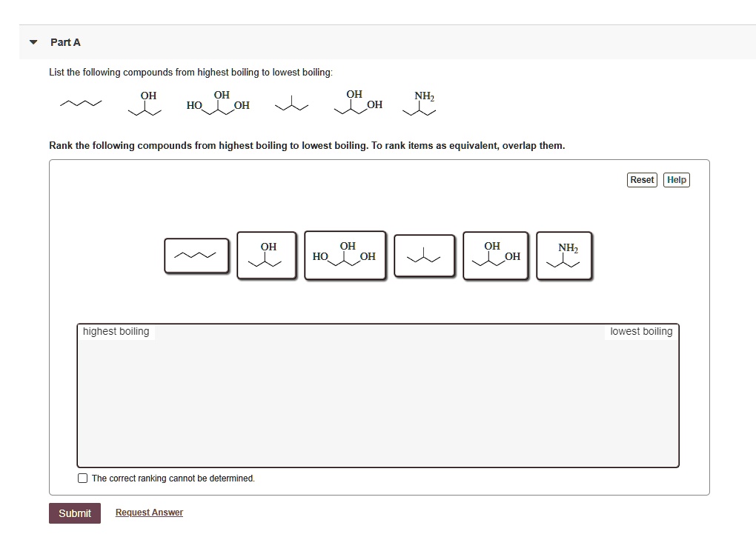
Task: Click the disclosure triangle next to Part A
Action: tap(33, 42)
